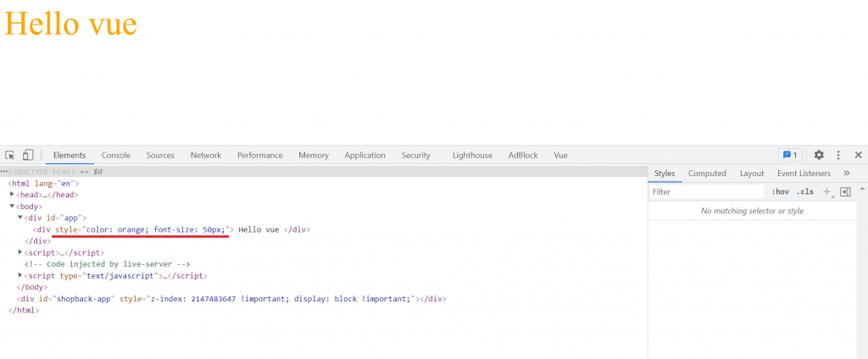Open the Sources tab

click(x=160, y=156)
